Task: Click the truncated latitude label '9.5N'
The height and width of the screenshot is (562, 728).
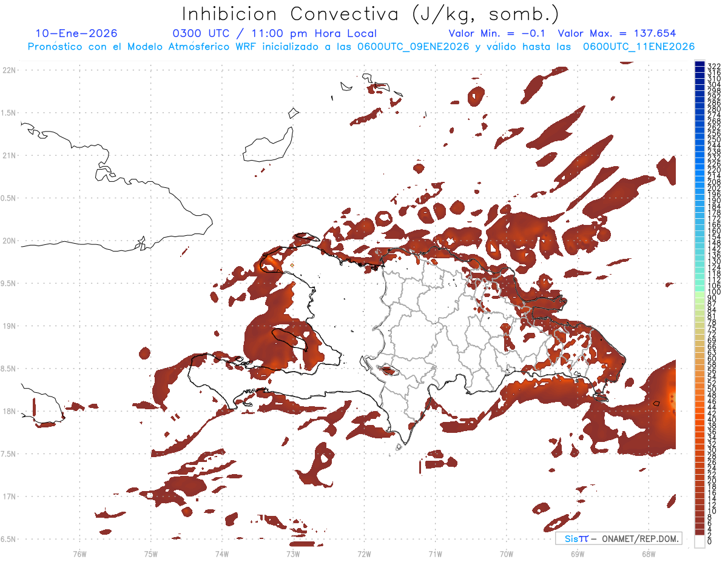Action: 8,283
